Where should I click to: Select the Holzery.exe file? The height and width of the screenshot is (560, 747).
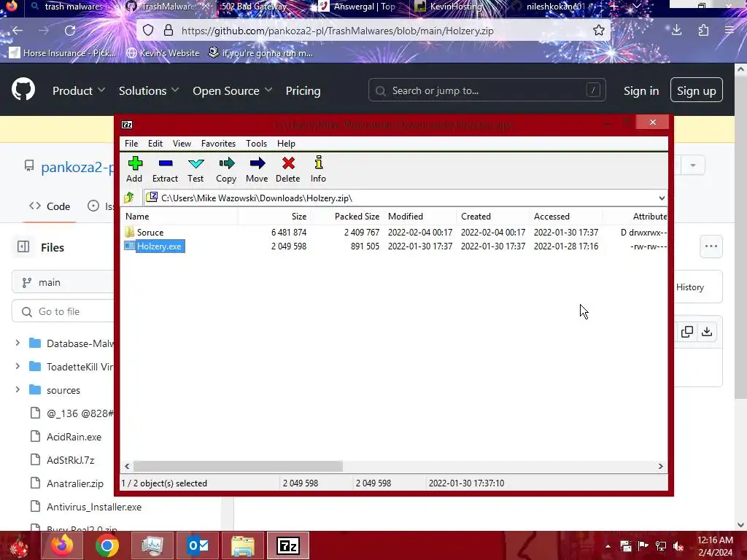point(159,246)
